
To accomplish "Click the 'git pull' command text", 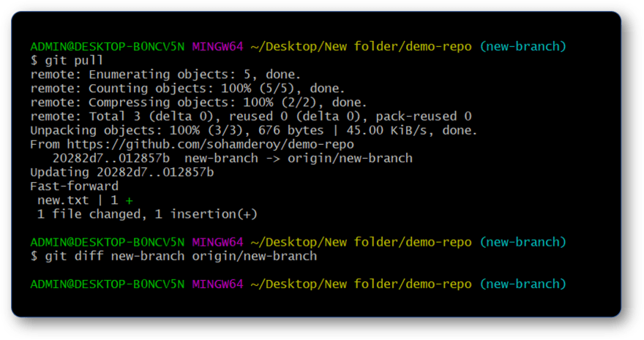I will click(x=74, y=61).
